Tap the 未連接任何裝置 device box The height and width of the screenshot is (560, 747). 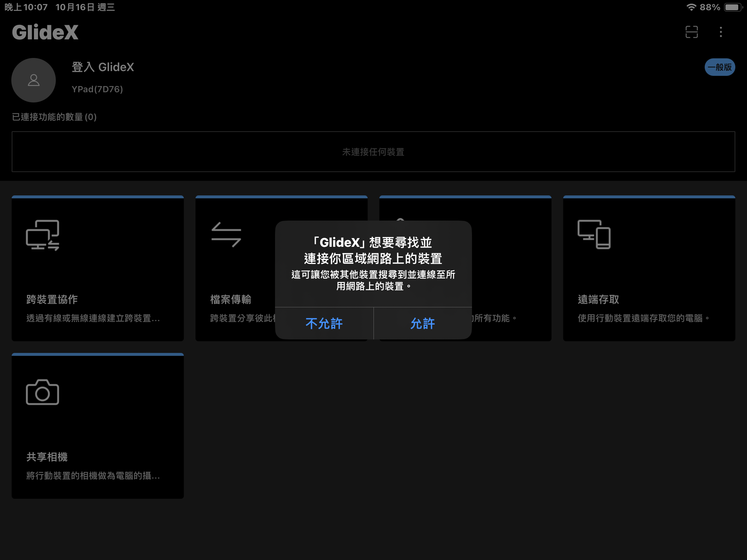click(x=373, y=152)
